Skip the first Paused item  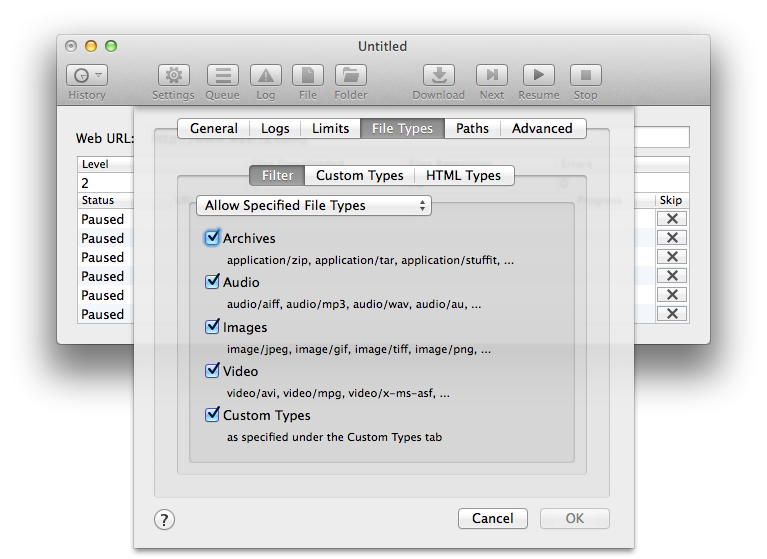(x=672, y=219)
